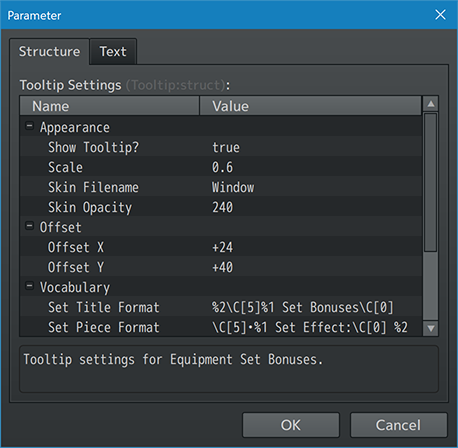Collapse the Appearance group
The image size is (458, 448).
click(30, 126)
